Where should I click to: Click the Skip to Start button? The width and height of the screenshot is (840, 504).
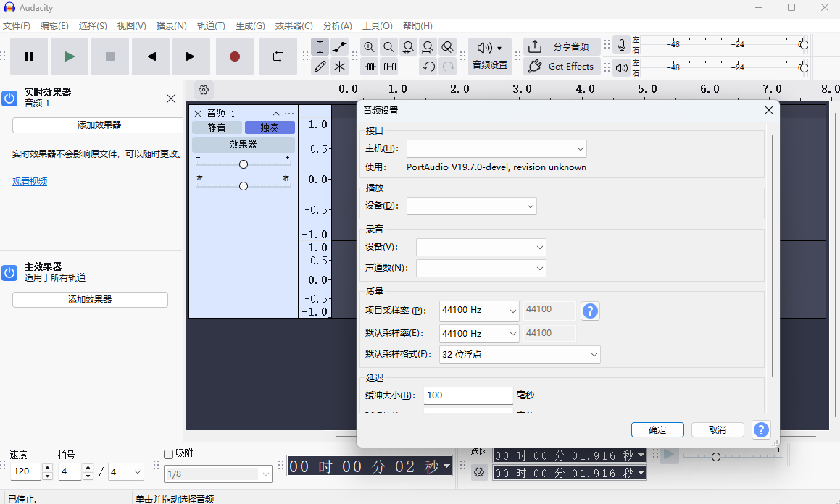click(151, 56)
